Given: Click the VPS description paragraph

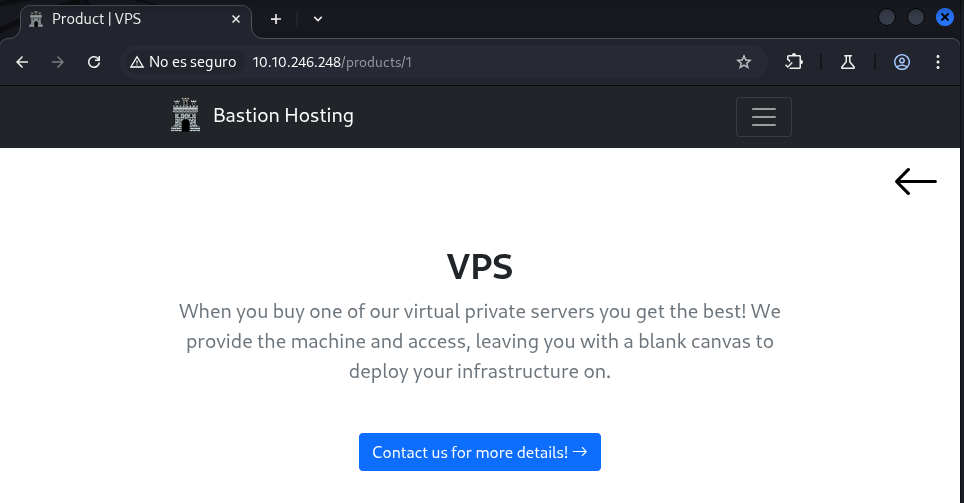Looking at the screenshot, I should click(480, 341).
